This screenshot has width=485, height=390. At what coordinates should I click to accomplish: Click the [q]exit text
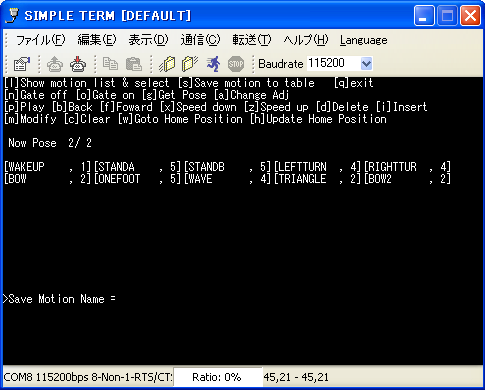tap(354, 83)
